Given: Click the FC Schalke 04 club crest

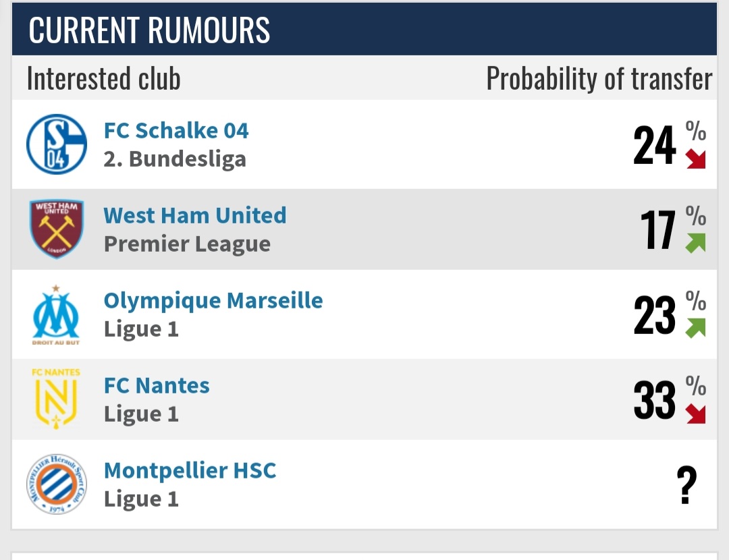Looking at the screenshot, I should (x=56, y=144).
